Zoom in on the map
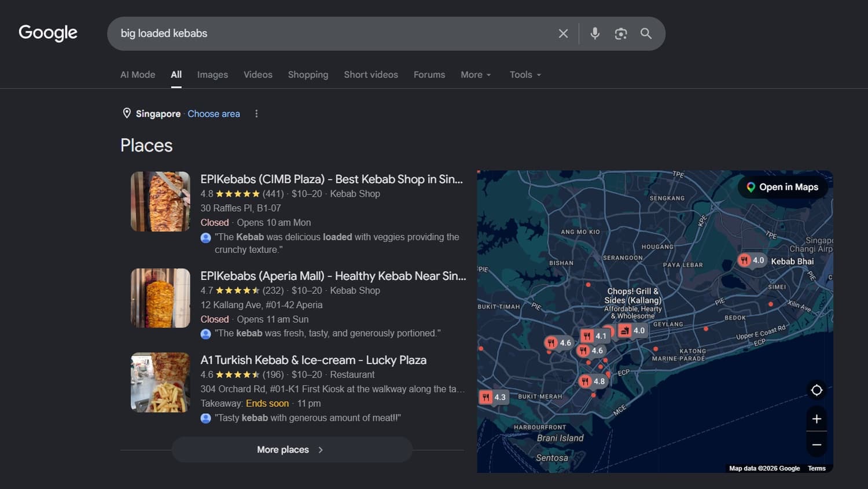Screen dimensions: 868x489 pos(816,419)
